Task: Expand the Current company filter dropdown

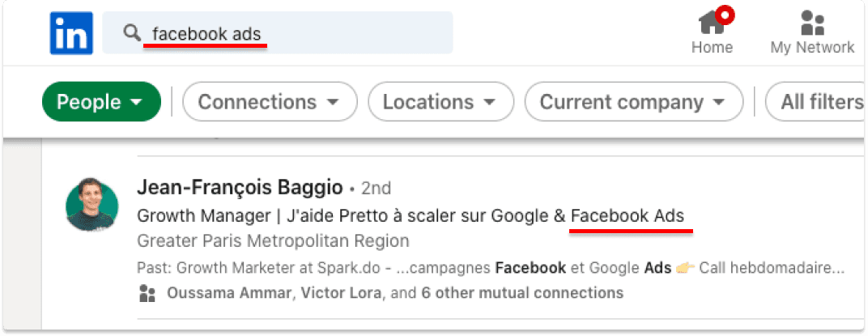Action: 634,102
